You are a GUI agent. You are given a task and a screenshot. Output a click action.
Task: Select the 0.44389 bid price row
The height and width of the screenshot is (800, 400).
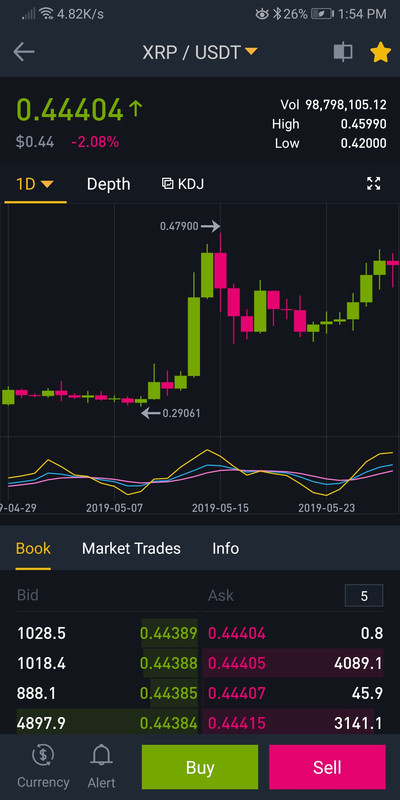click(x=107, y=633)
